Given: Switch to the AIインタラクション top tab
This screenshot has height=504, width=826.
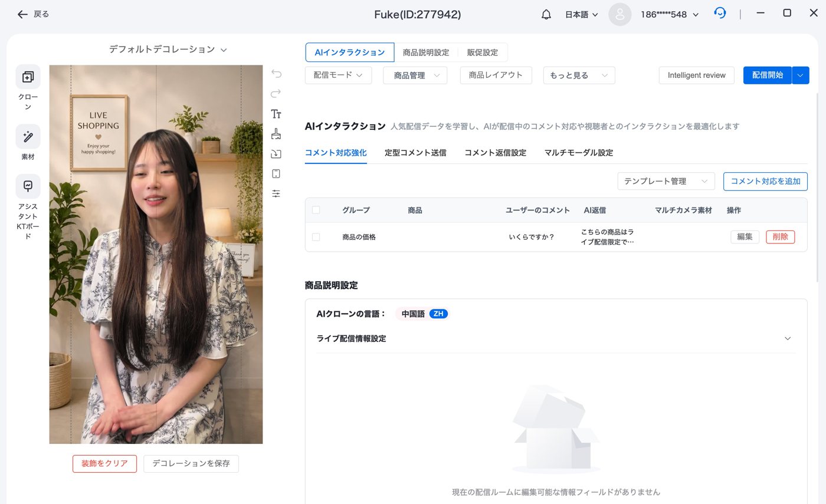Looking at the screenshot, I should 349,52.
